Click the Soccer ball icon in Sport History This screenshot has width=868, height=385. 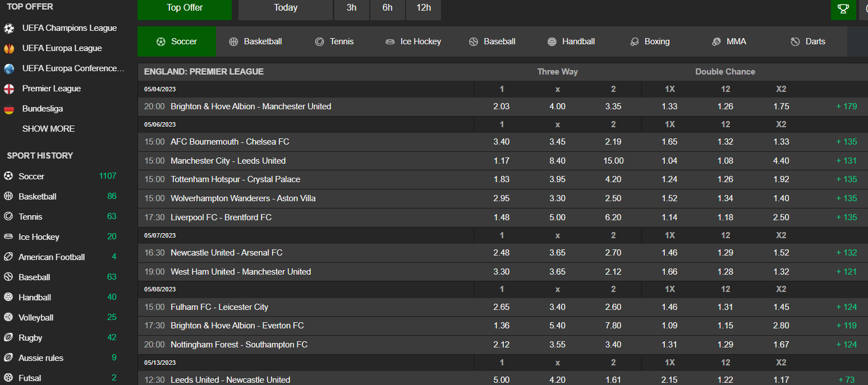(8, 176)
